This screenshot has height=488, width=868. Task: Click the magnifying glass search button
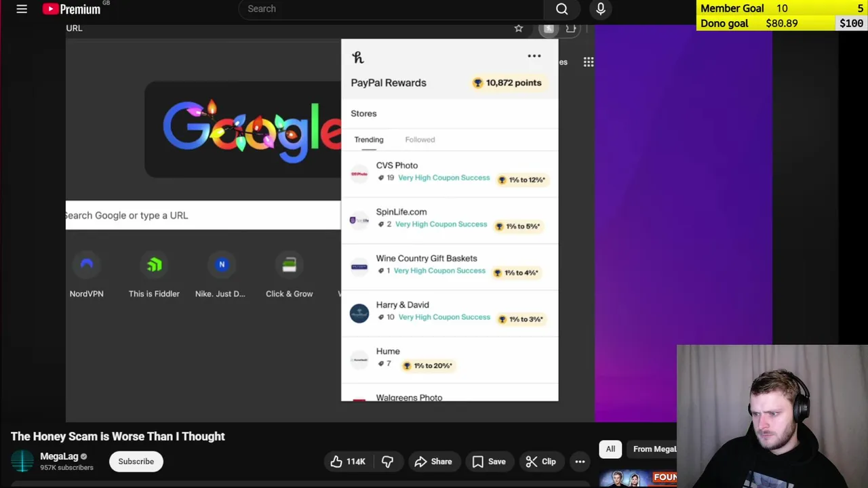point(561,9)
